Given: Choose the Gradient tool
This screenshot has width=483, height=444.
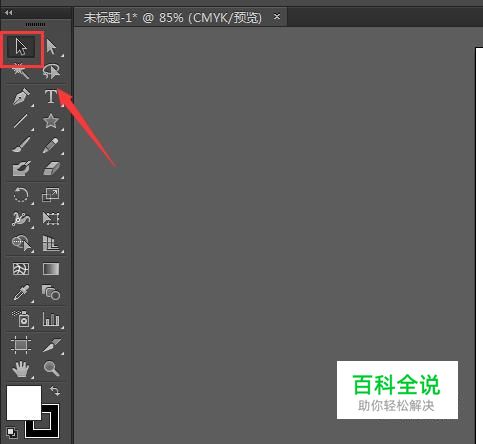Looking at the screenshot, I should pyautogui.click(x=51, y=269).
